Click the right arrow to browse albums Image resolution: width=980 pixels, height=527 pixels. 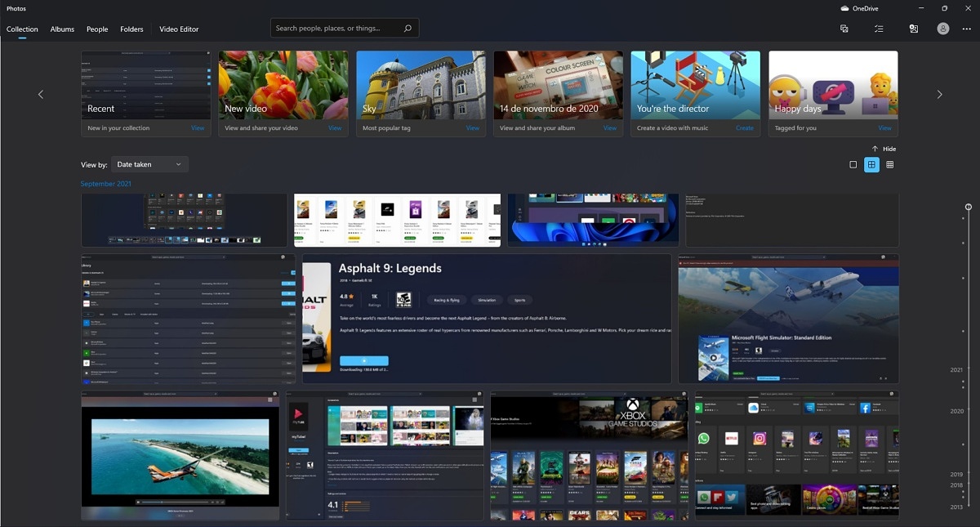click(x=939, y=94)
